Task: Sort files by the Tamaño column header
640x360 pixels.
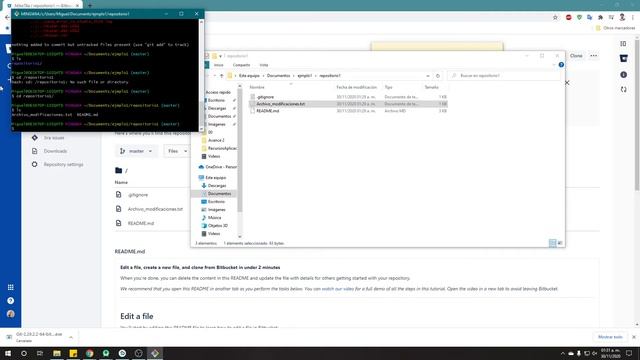Action: tap(431, 87)
